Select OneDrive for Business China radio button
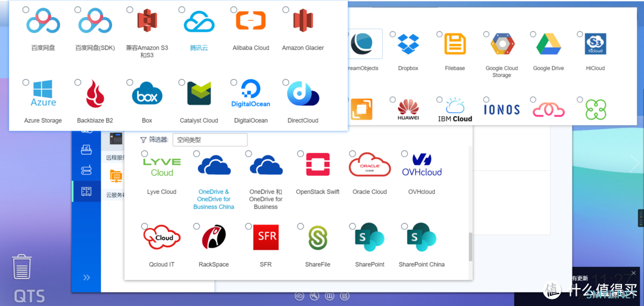The image size is (644, 306). pos(196,154)
